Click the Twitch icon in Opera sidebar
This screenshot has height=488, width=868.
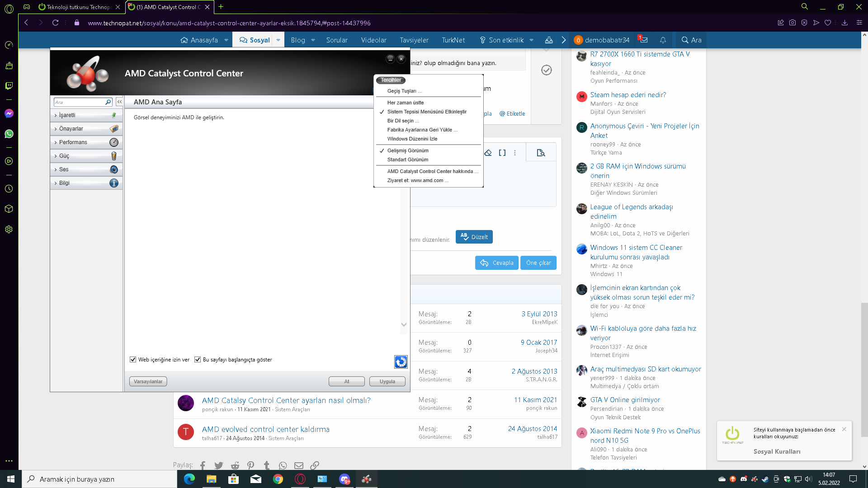pyautogui.click(x=9, y=86)
